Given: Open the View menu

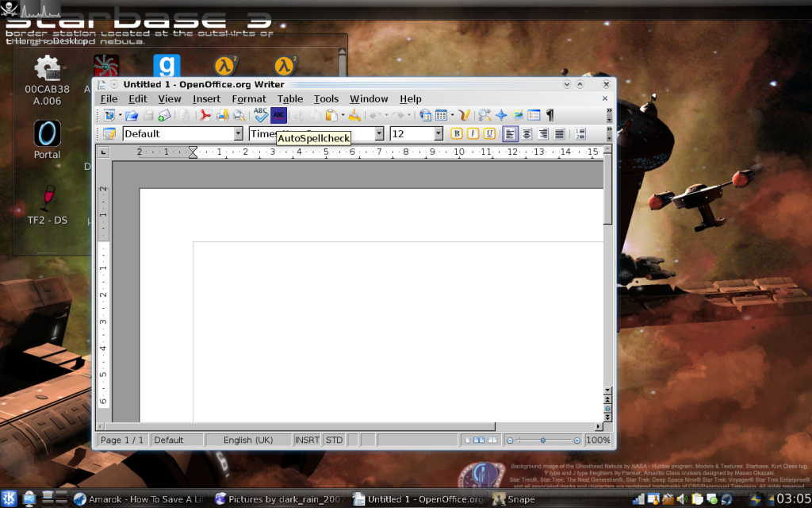Looking at the screenshot, I should [x=170, y=98].
